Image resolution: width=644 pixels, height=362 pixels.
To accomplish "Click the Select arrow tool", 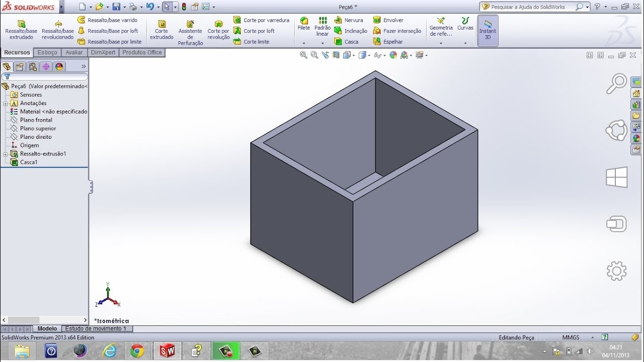I will point(167,7).
